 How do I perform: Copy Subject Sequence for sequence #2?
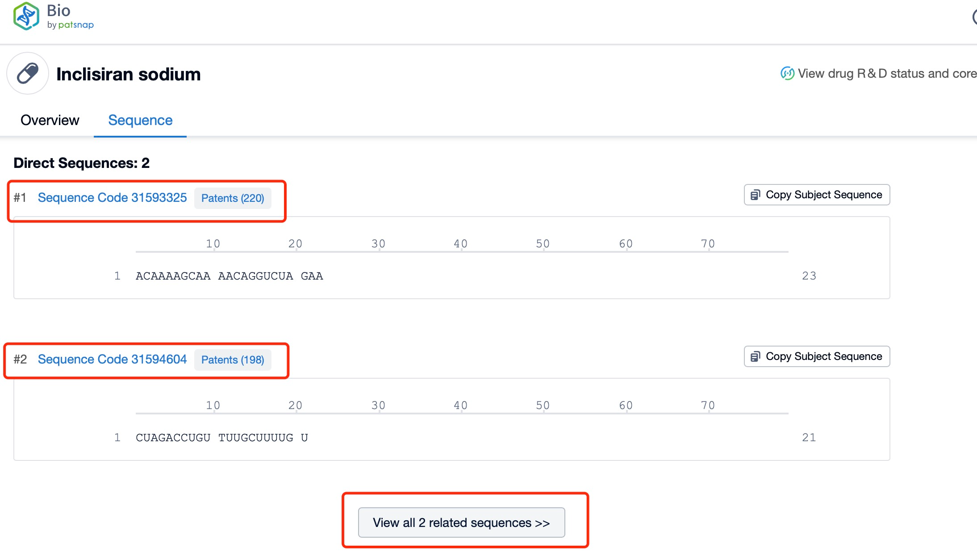point(823,357)
